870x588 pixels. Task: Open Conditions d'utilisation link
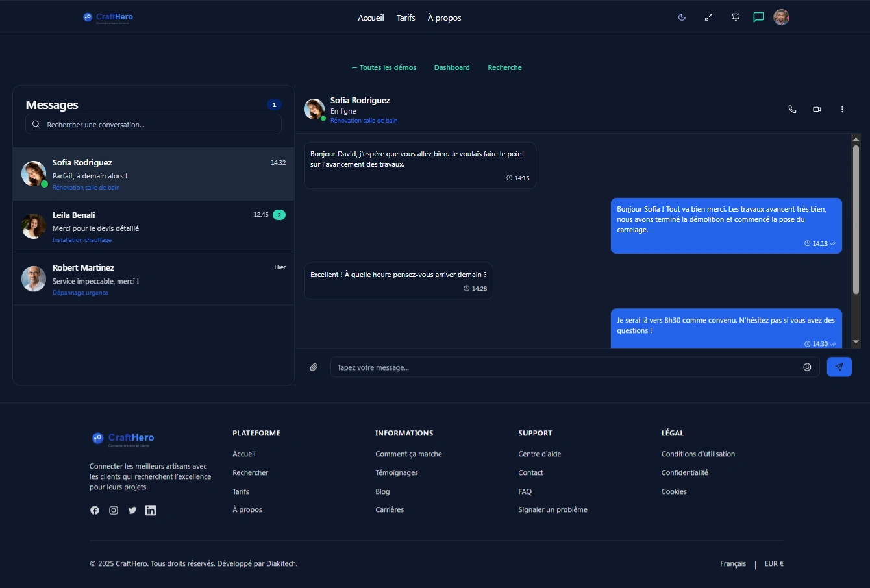698,454
